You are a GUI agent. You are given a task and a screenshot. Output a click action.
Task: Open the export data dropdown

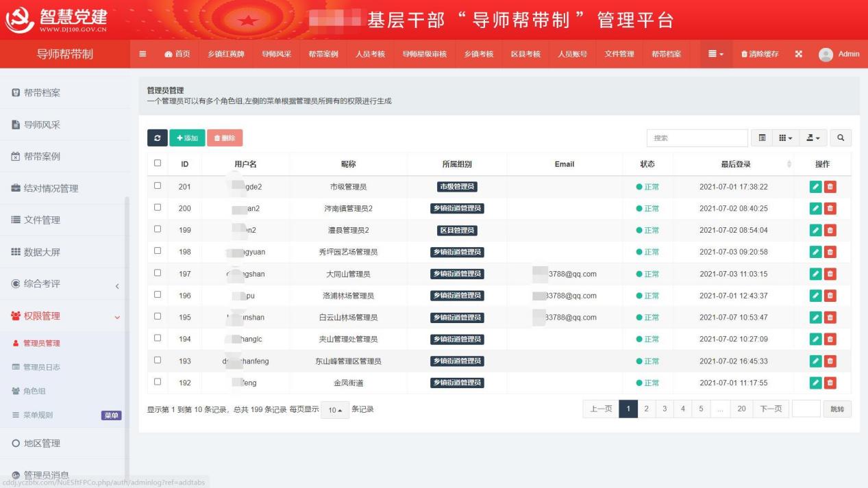coord(813,138)
